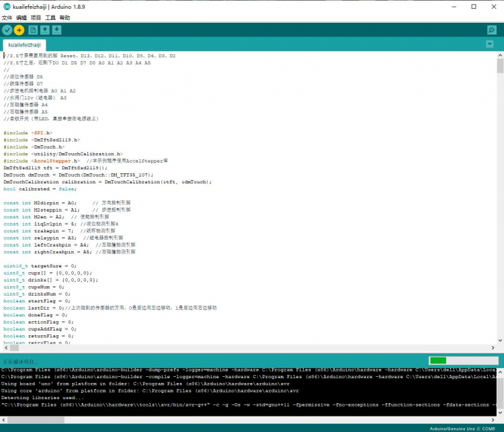The height and width of the screenshot is (432, 504).
Task: Open a sketch with the Open icon
Action: [44, 30]
